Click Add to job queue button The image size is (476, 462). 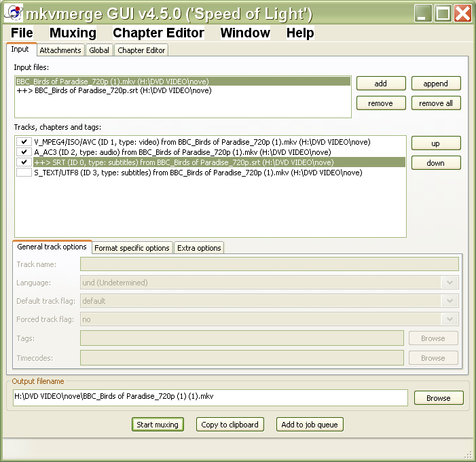[x=310, y=425]
